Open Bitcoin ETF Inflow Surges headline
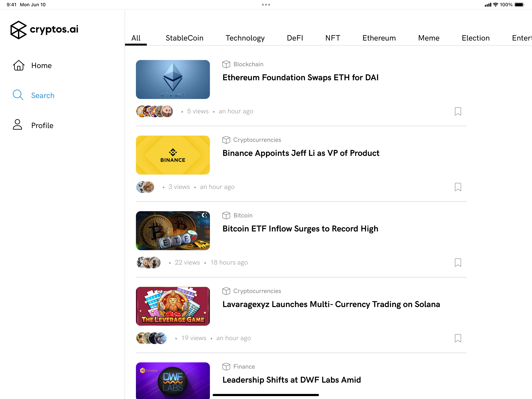Screen dimensions: 532x399 tap(300, 229)
